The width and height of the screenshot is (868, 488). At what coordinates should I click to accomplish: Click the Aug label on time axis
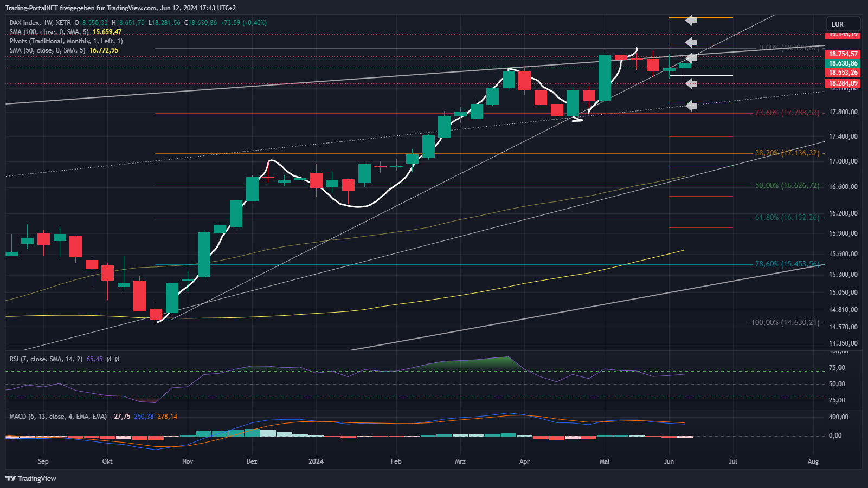[x=813, y=461]
